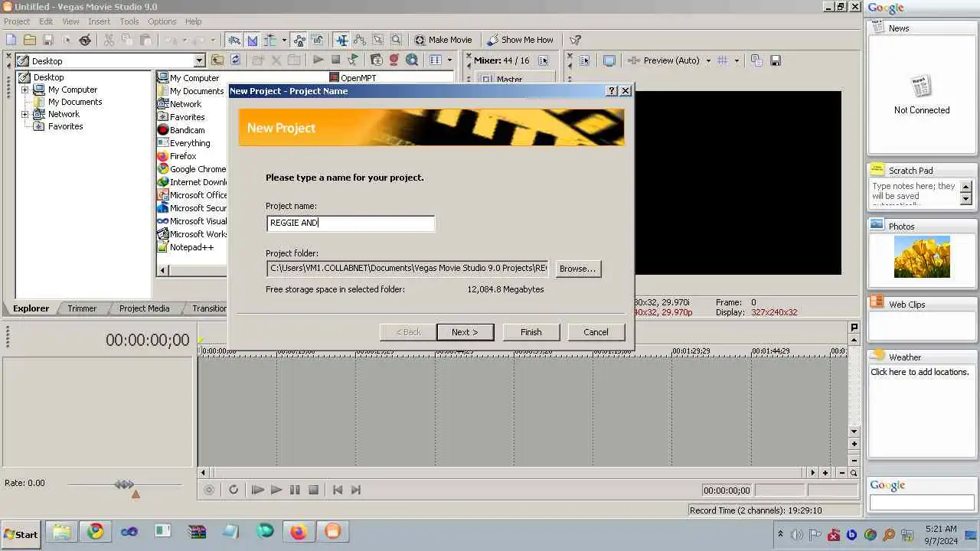Click 'Click here to add locations' link
The width and height of the screenshot is (980, 551).
[920, 372]
